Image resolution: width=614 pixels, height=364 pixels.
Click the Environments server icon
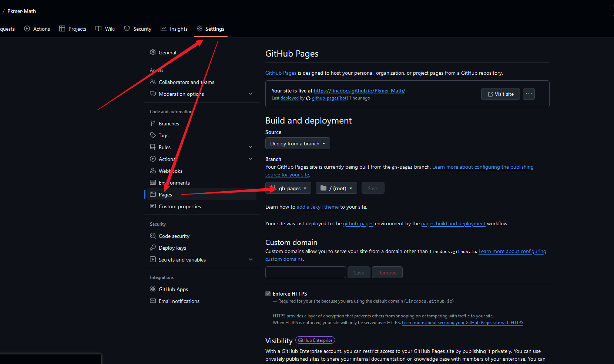click(x=153, y=182)
